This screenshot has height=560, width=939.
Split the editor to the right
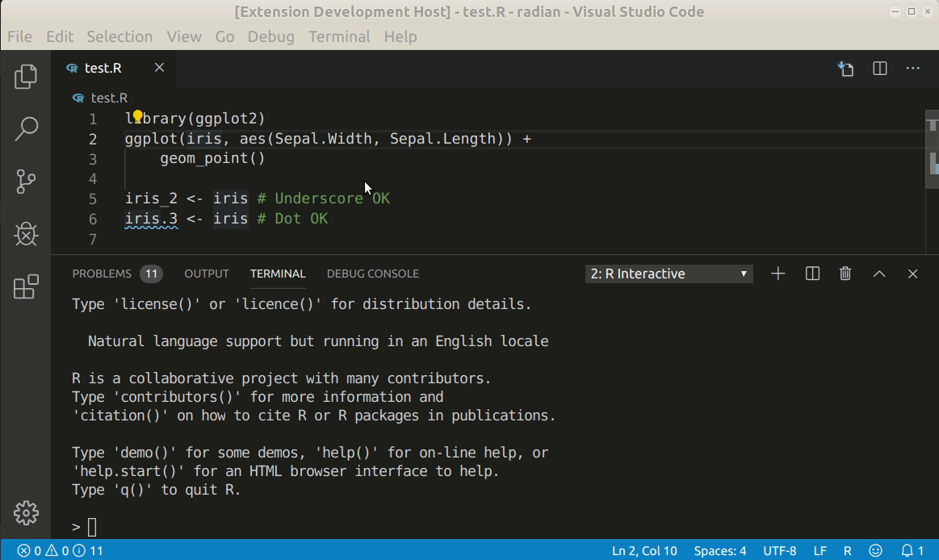tap(880, 69)
